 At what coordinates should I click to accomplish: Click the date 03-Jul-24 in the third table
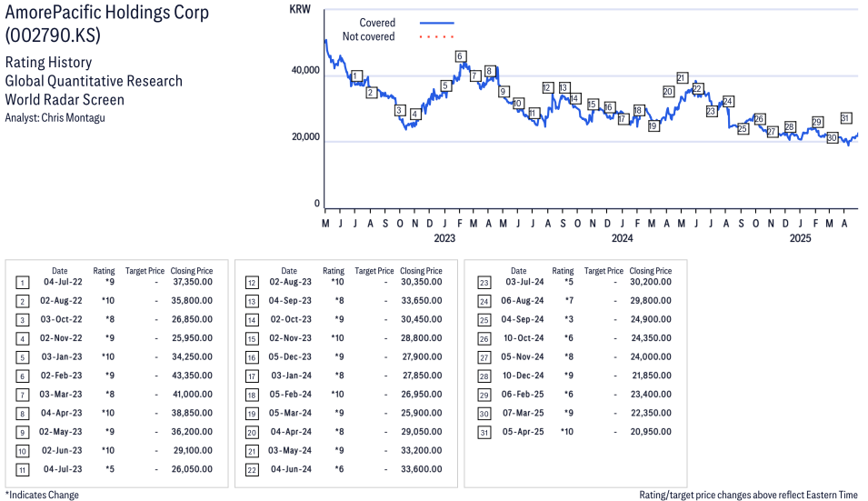click(x=524, y=282)
